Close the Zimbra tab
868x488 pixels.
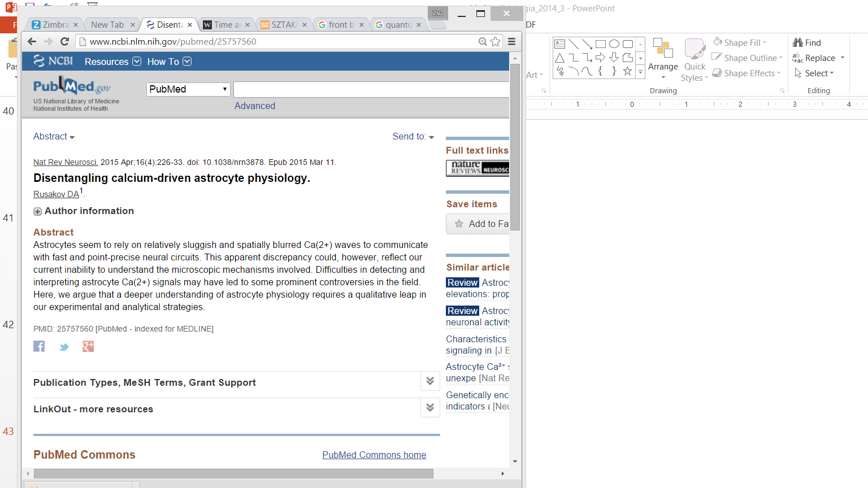click(76, 25)
